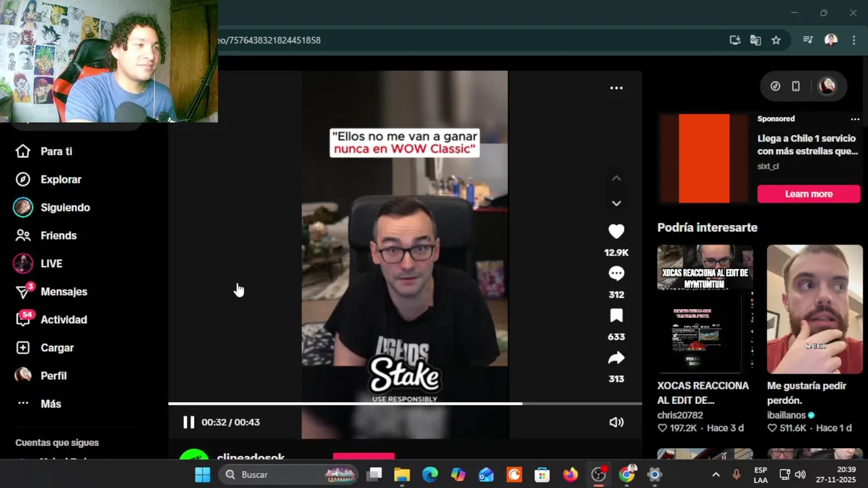Viewport: 868px width, 488px height.
Task: Click the microphone tray icon
Action: tap(736, 474)
